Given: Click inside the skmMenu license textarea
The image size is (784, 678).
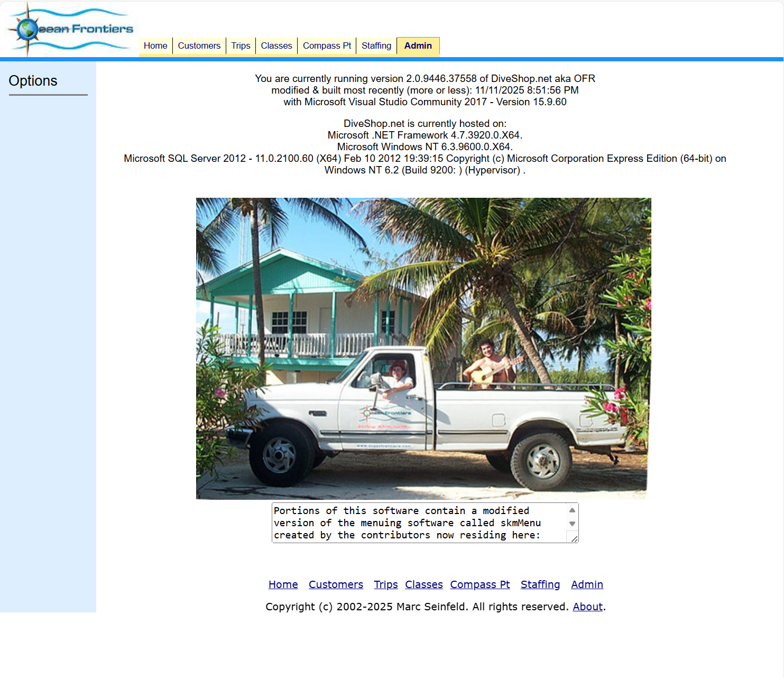Looking at the screenshot, I should [412, 523].
